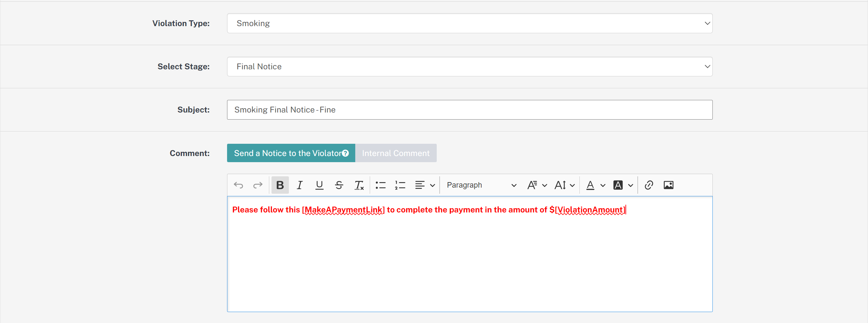868x323 pixels.
Task: Apply italic formatting
Action: click(x=300, y=185)
